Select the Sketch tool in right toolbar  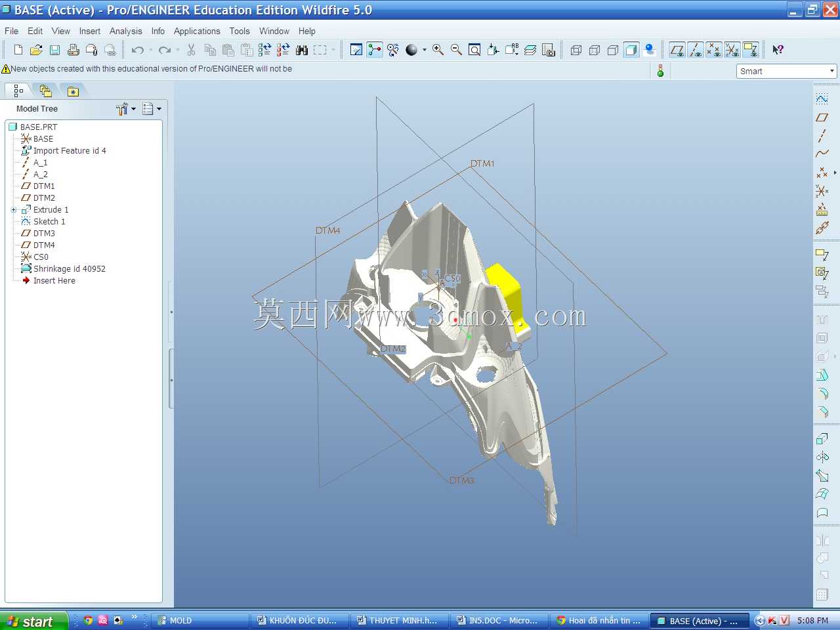click(822, 98)
